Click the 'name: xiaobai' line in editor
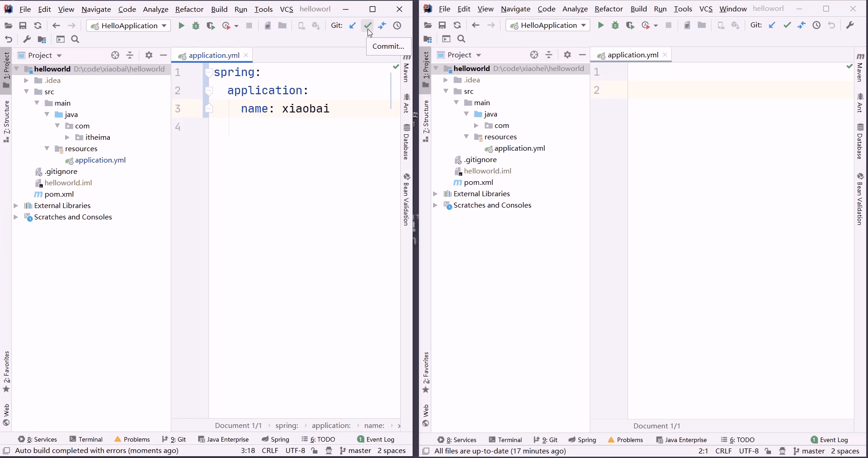The image size is (868, 458). pos(285,109)
